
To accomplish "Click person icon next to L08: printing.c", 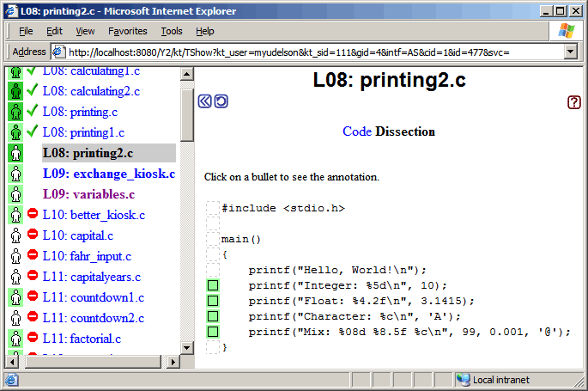I will [15, 112].
